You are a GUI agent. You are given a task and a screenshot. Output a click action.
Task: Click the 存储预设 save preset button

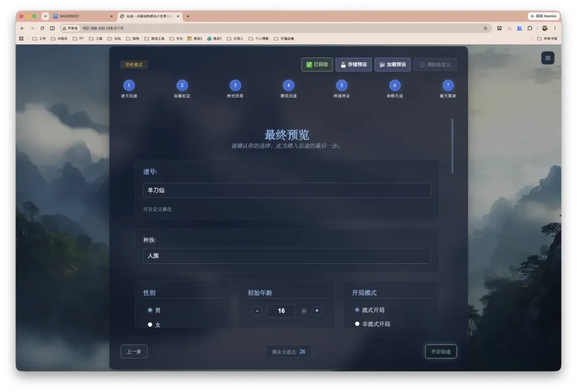point(353,65)
